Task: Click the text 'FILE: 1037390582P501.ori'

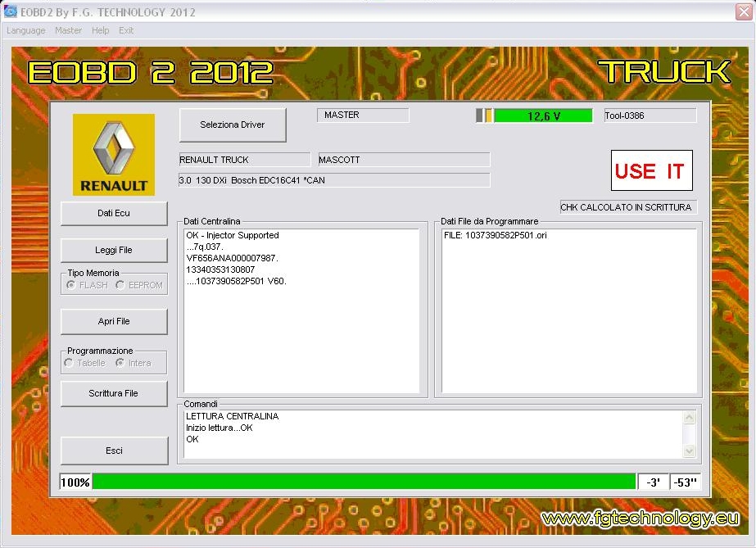Action: (x=496, y=235)
